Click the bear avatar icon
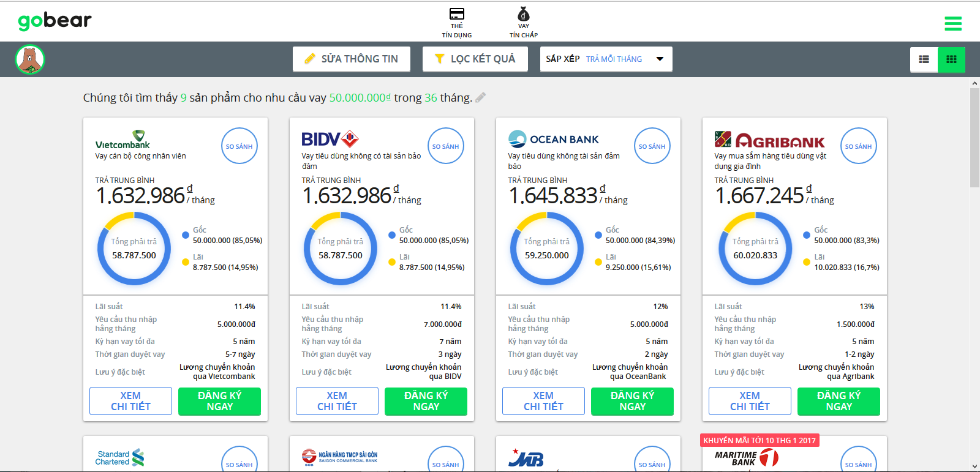The image size is (980, 472). coord(30,59)
